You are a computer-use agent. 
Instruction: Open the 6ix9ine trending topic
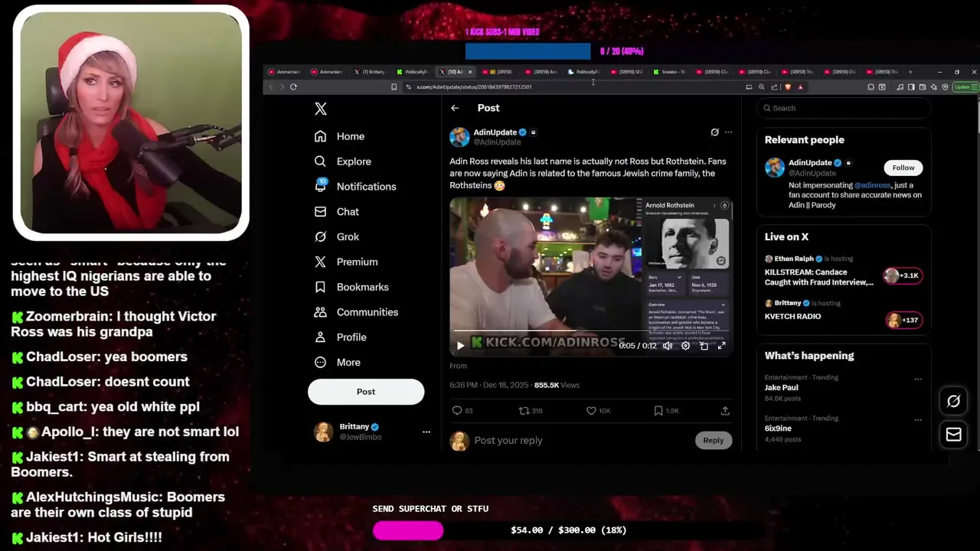(844, 429)
